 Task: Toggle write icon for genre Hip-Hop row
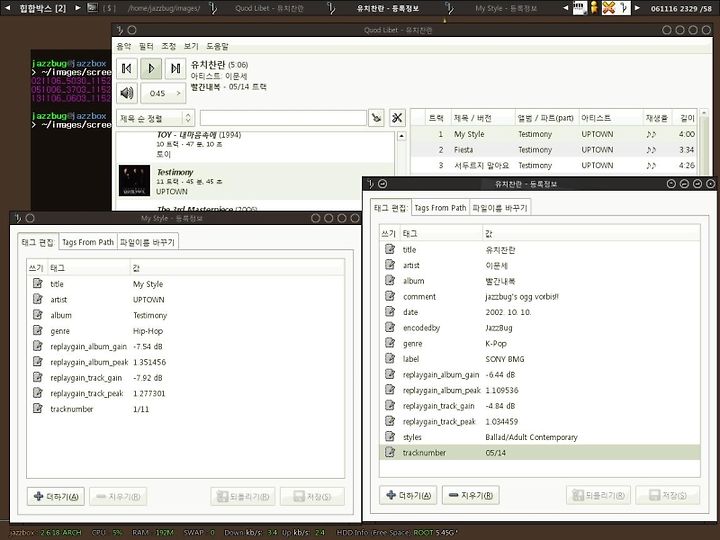click(38, 330)
